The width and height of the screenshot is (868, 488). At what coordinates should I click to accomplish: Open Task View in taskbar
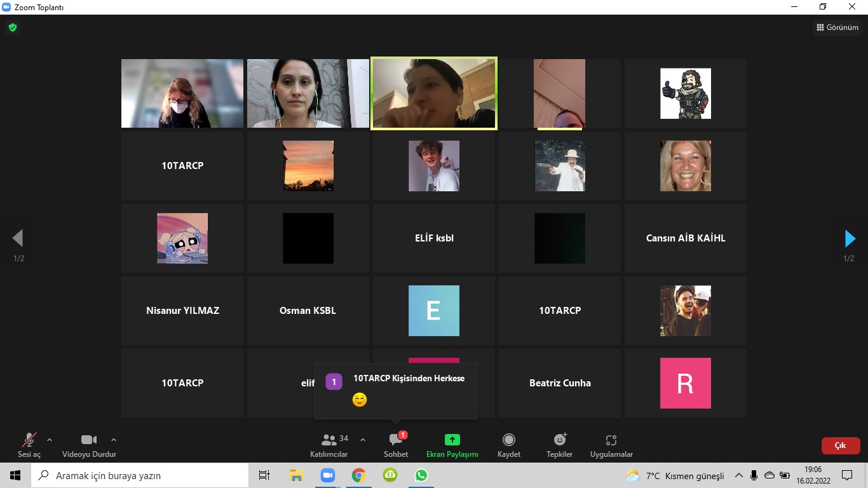click(264, 475)
